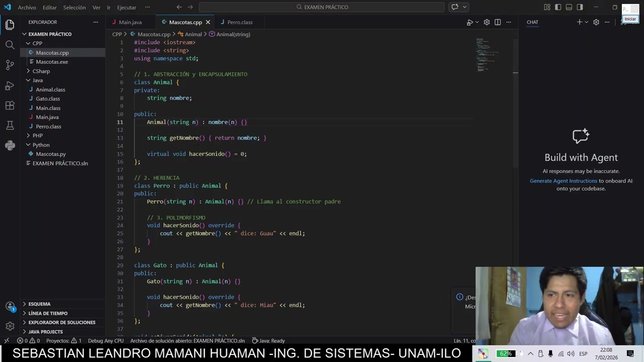Click the CHAT panel title

point(532,22)
